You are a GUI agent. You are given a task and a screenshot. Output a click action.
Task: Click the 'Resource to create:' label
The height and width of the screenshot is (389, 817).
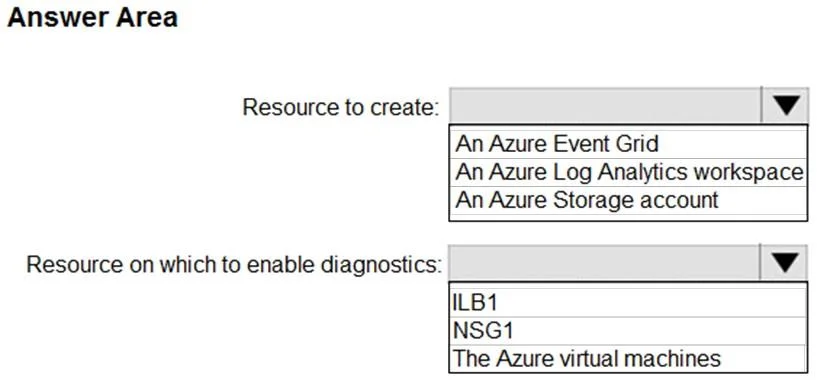[341, 107]
